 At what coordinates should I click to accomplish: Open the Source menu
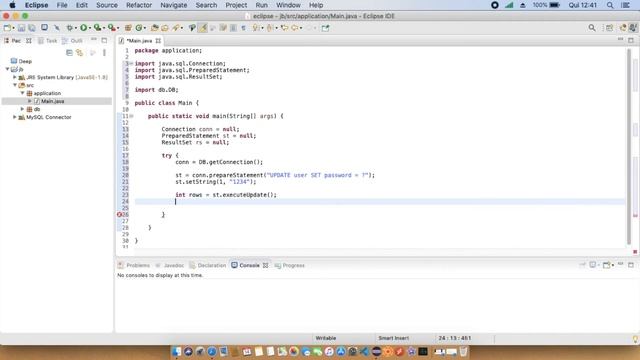pos(107,5)
